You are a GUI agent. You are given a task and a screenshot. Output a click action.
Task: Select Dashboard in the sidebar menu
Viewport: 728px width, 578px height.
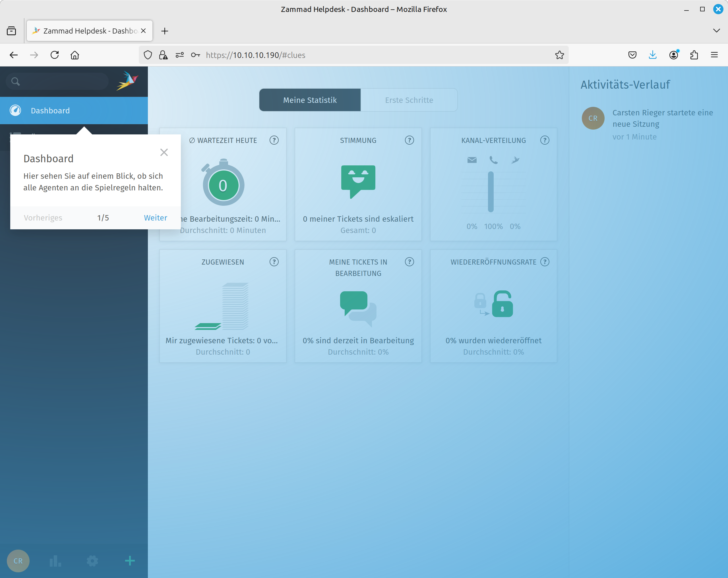[74, 110]
